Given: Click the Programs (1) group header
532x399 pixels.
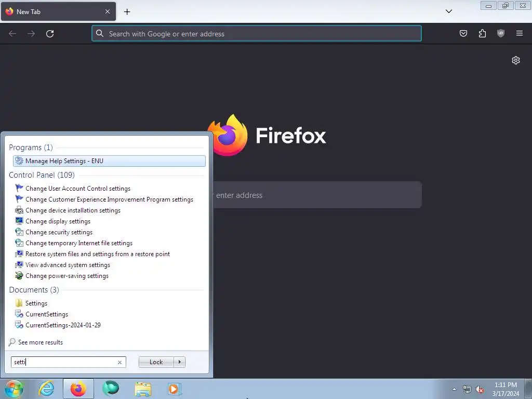Looking at the screenshot, I should pyautogui.click(x=31, y=148).
